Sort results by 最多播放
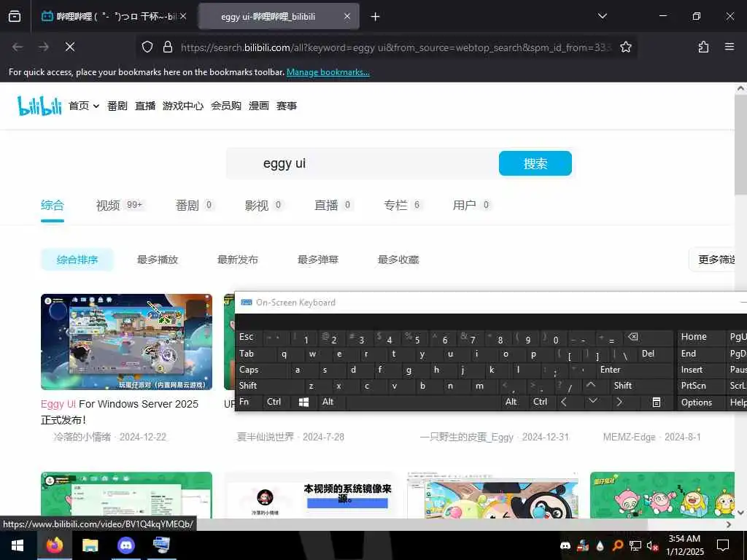Screen dimensions: 747x560 (x=158, y=260)
